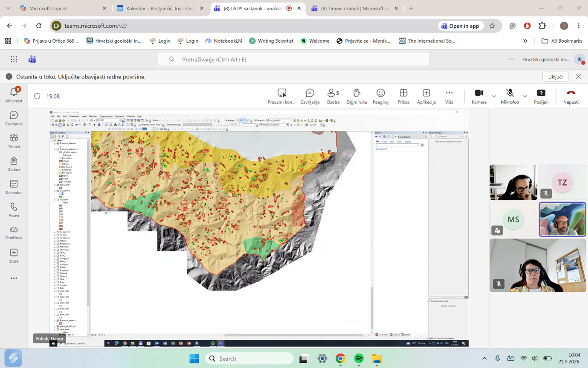
Task: Show the Osobe participants panel
Action: tap(333, 96)
